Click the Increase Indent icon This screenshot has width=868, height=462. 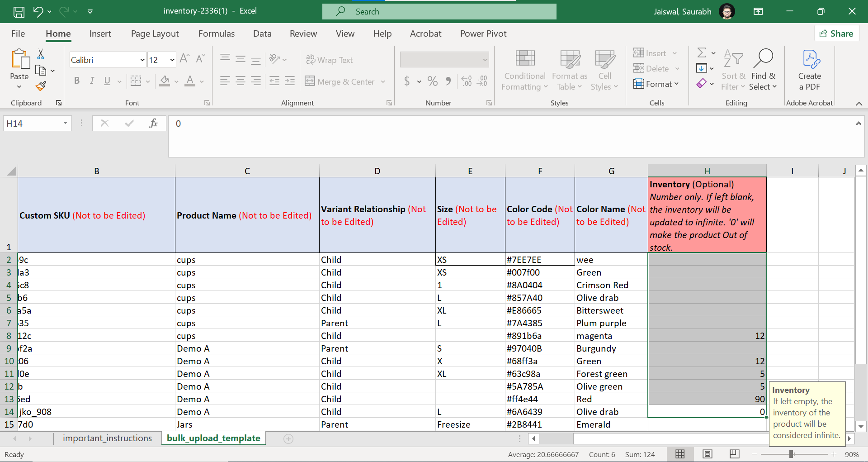coord(290,81)
